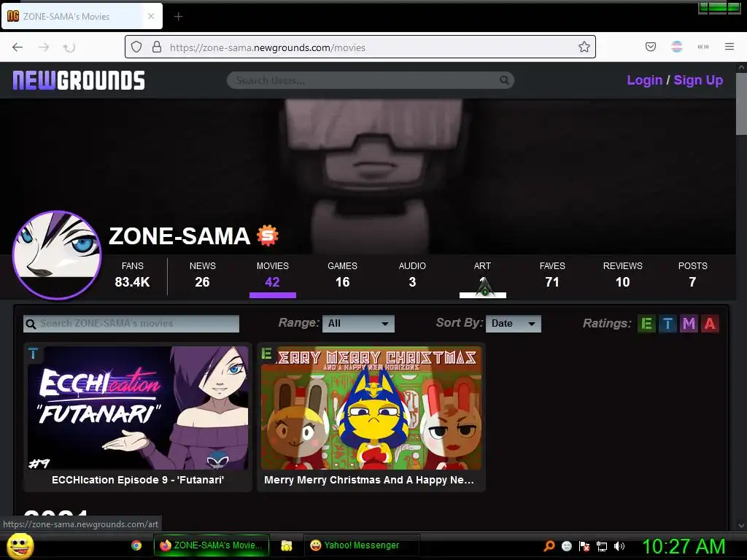The height and width of the screenshot is (560, 747).
Task: Click the network tray icon
Action: tap(602, 546)
